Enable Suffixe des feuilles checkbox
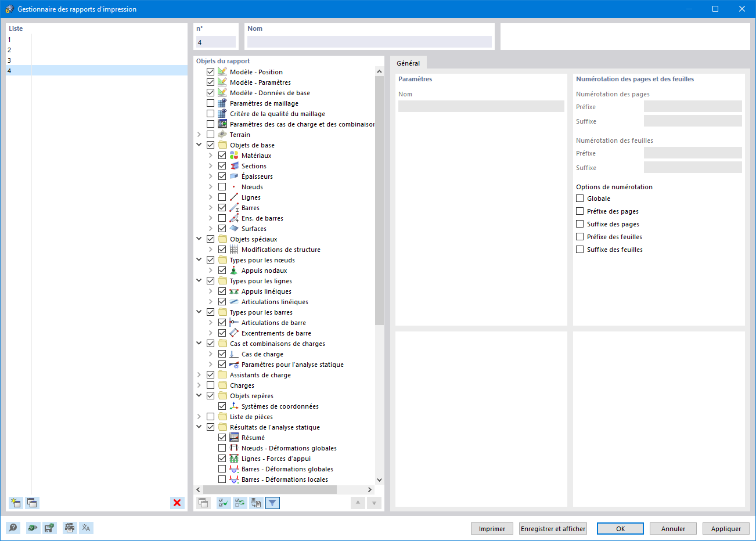Viewport: 756px width, 541px height. [x=580, y=250]
